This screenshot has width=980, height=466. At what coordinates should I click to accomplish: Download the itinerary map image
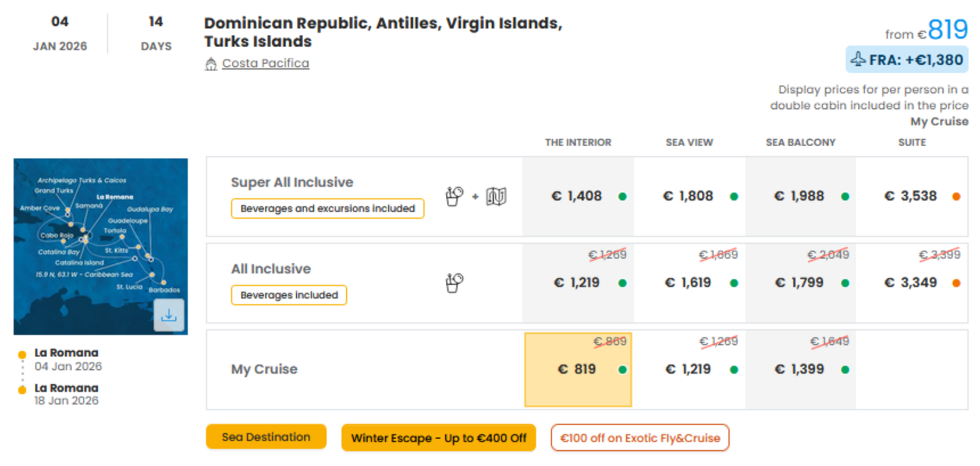pos(169,315)
